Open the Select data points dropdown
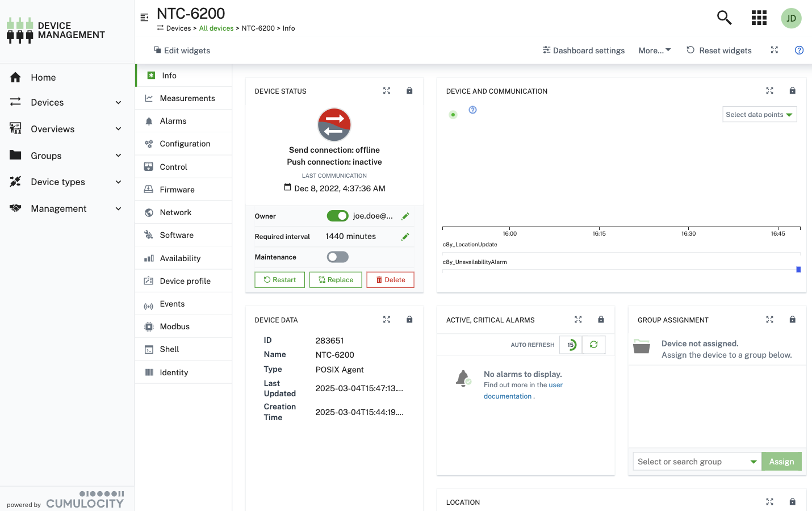This screenshot has height=511, width=812. [759, 115]
